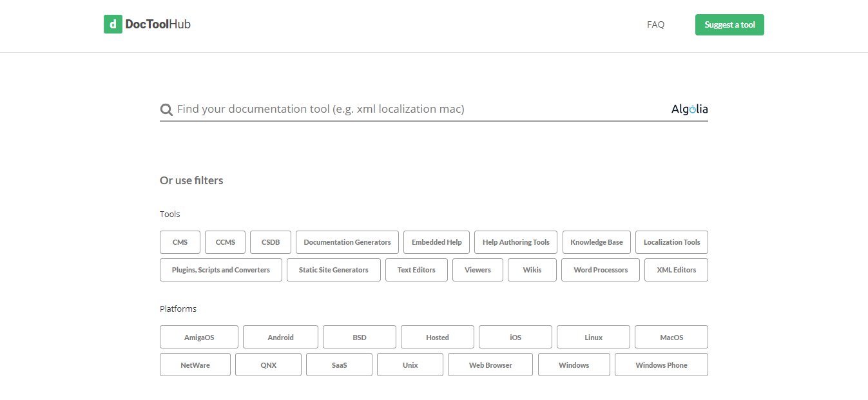Enable the Windows Phone platform filter
Image resolution: width=868 pixels, height=400 pixels.
tap(661, 365)
